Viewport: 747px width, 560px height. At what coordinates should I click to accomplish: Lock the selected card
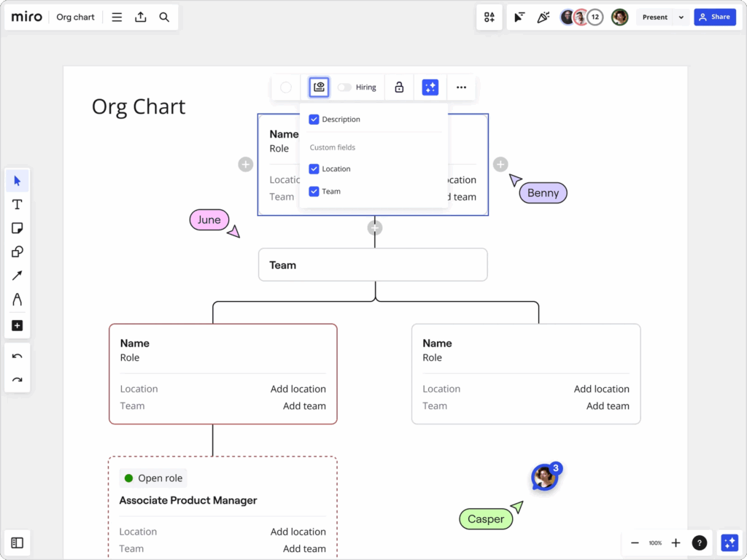coord(399,87)
